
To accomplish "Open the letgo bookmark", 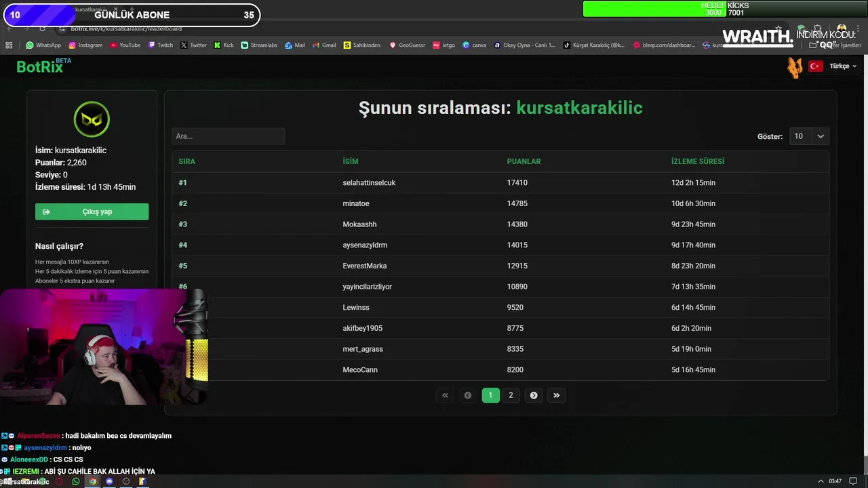I will (444, 45).
